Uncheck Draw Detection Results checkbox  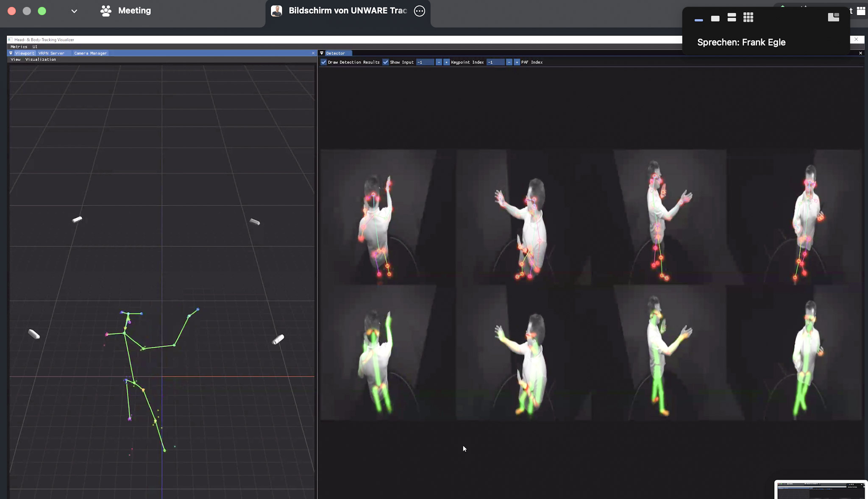click(x=324, y=62)
